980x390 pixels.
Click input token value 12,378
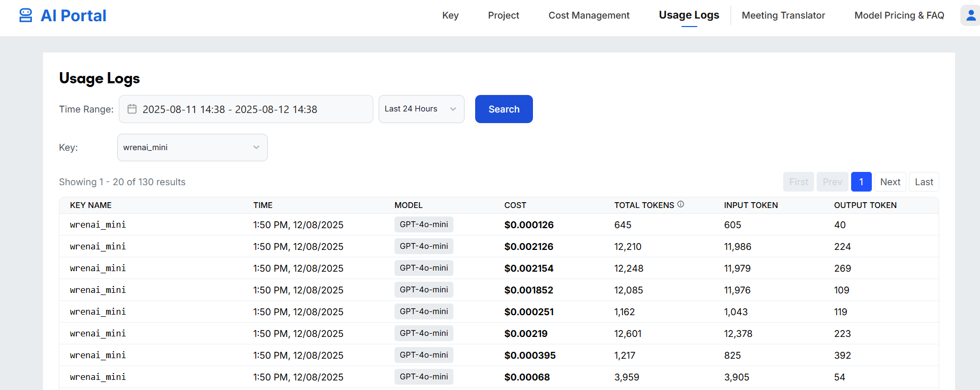(x=738, y=334)
